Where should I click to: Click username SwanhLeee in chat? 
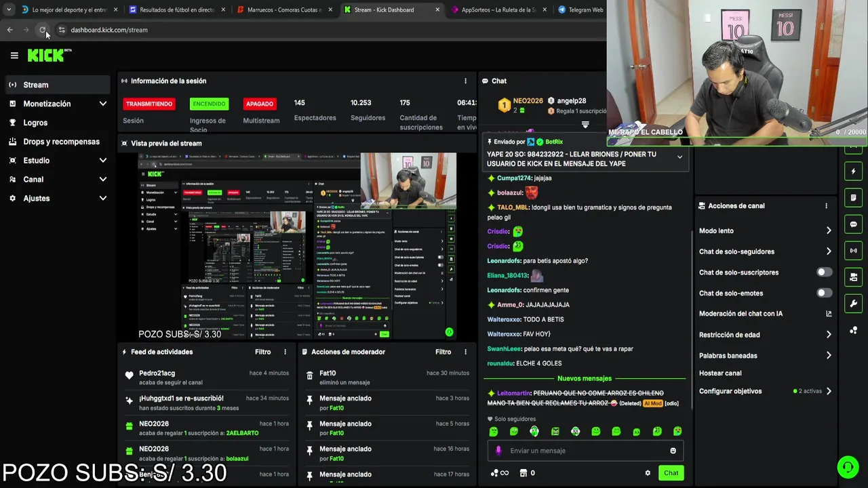505,349
